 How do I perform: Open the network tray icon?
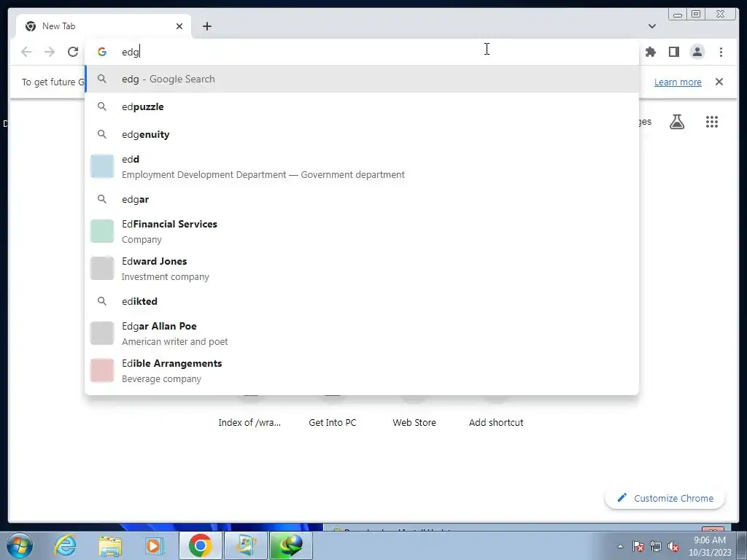coord(656,546)
